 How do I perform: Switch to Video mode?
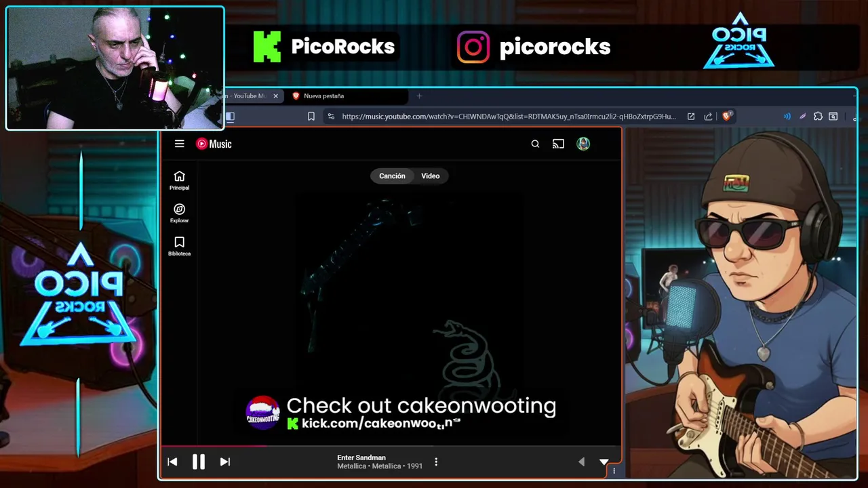click(x=431, y=176)
